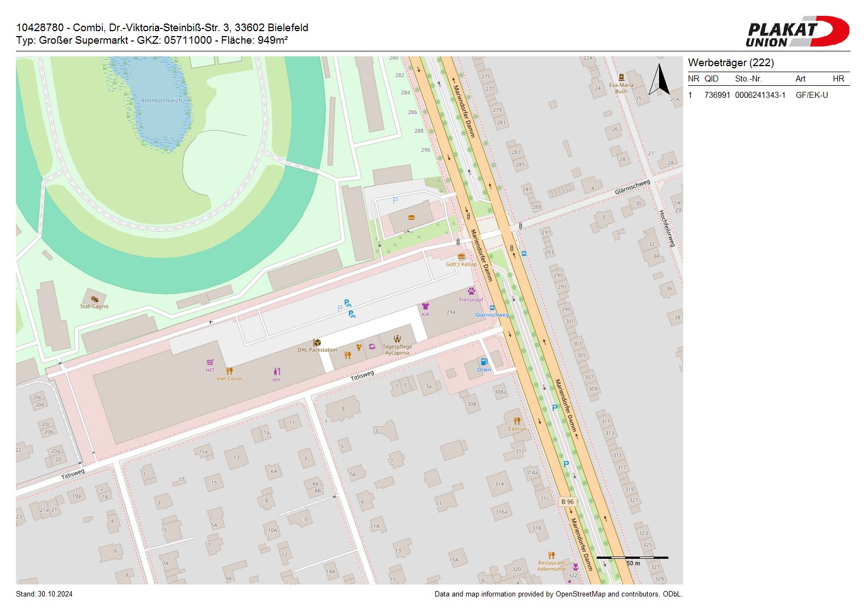Image resolution: width=868 pixels, height=614 pixels.
Task: Select the Rennbahnteich pond label
Action: [x=161, y=101]
